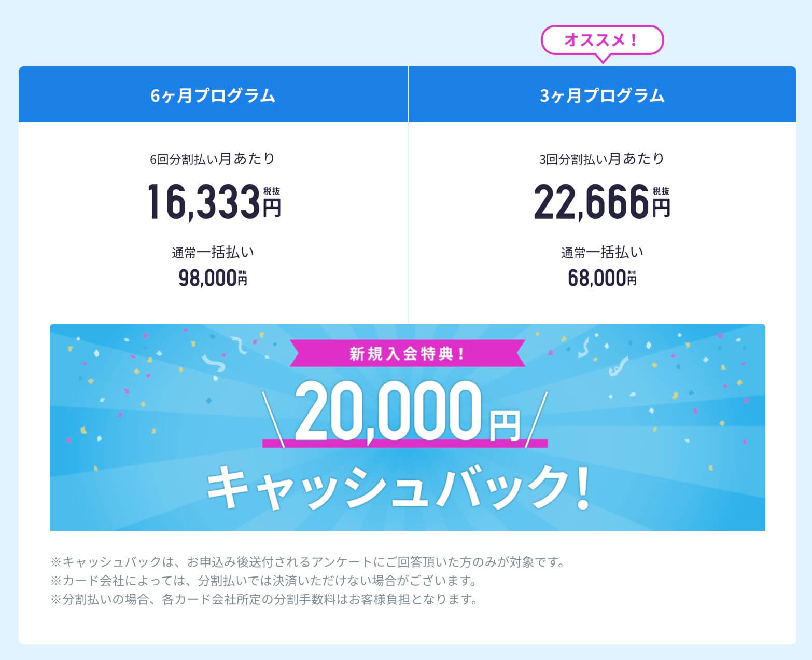This screenshot has height=660, width=812.
Task: Click the オススメ！ recommendation badge
Action: click(602, 40)
